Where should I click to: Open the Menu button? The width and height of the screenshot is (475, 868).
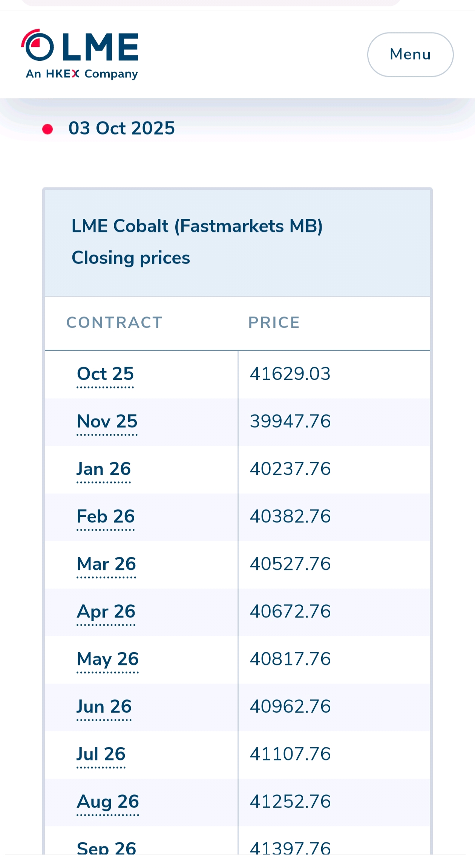click(x=410, y=55)
